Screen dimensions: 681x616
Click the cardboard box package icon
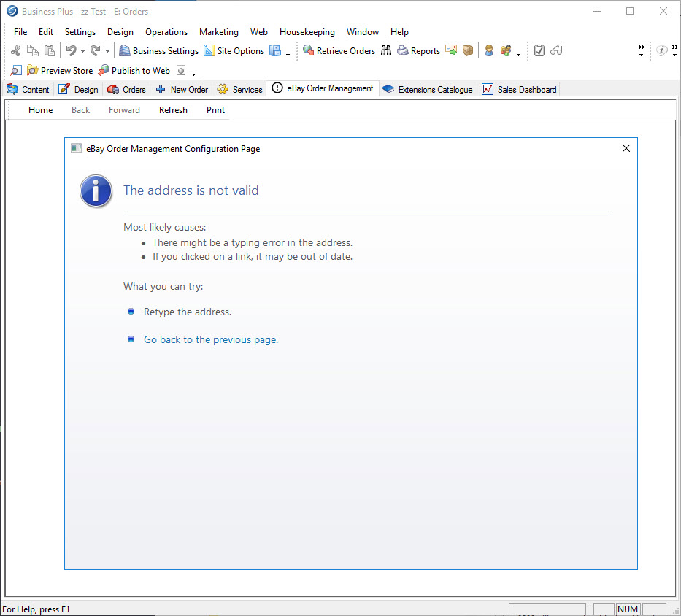pyautogui.click(x=468, y=51)
